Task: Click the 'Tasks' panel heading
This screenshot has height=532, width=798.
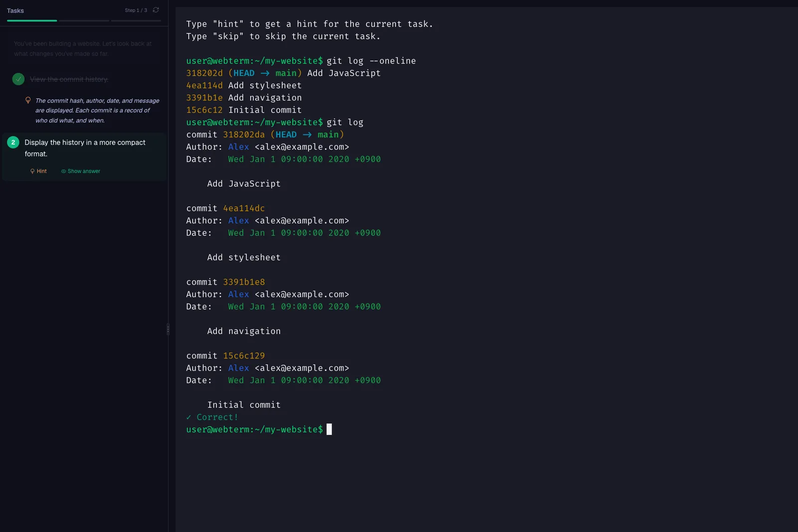Action: [15, 10]
